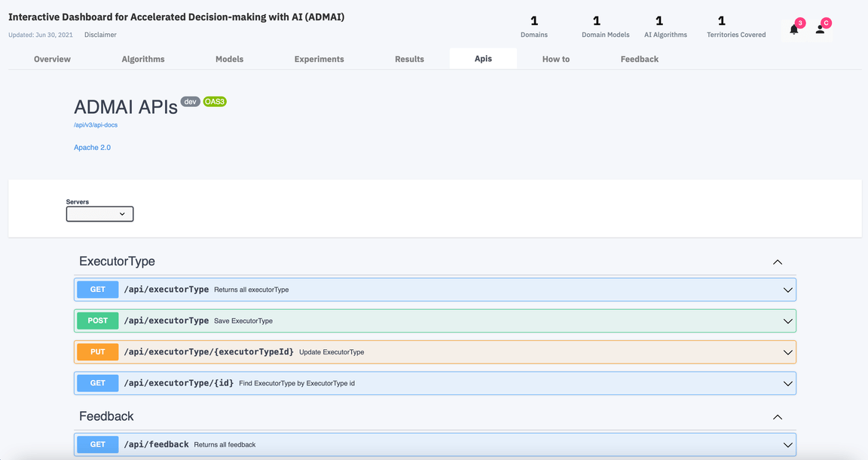Open the Servers dropdown
Screen dimensions: 868x460
(99, 213)
